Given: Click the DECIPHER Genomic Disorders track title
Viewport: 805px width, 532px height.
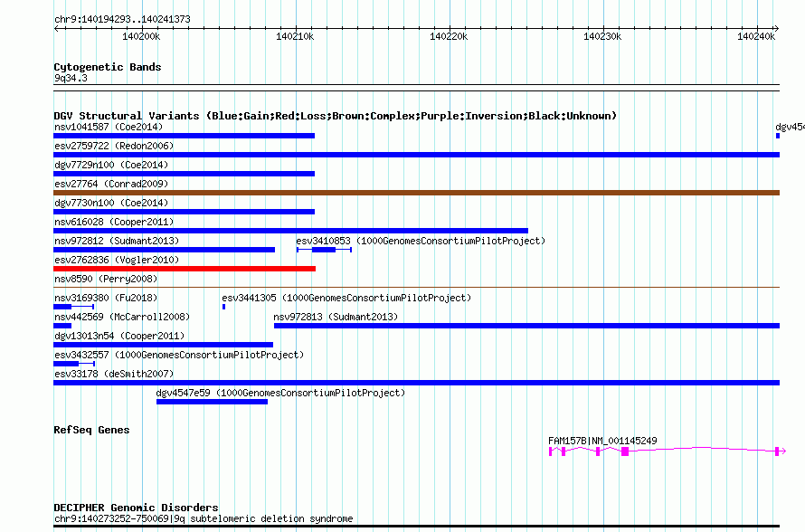Looking at the screenshot, I should point(136,508).
